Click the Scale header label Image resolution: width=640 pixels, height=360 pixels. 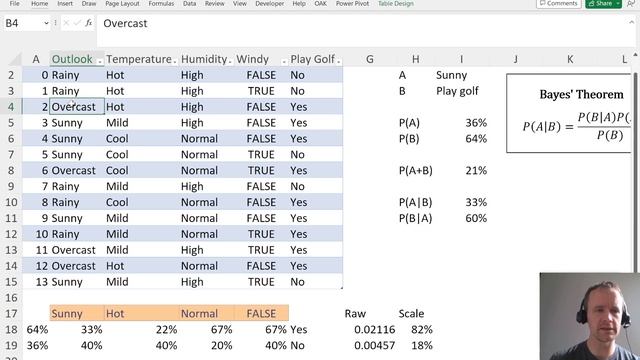click(411, 313)
